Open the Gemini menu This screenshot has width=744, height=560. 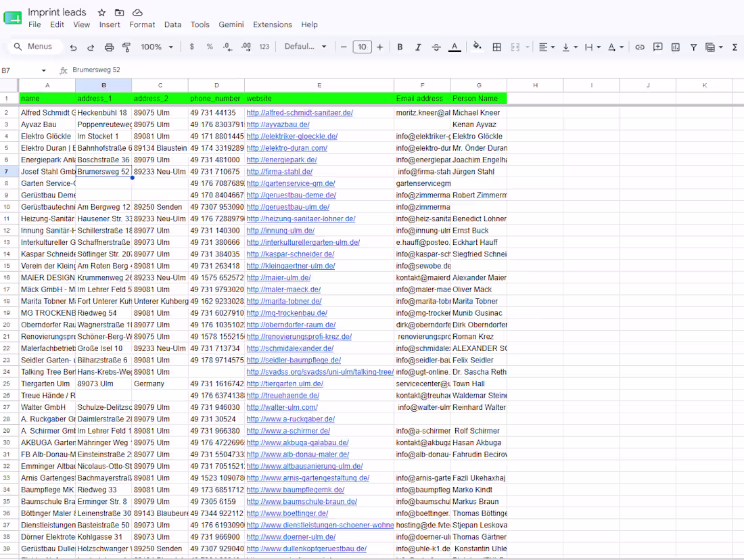coord(231,24)
